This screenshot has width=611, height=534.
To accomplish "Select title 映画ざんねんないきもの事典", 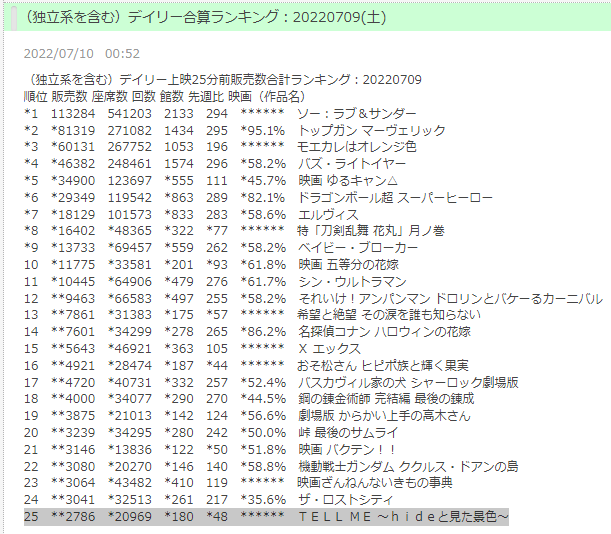I will [x=375, y=483].
